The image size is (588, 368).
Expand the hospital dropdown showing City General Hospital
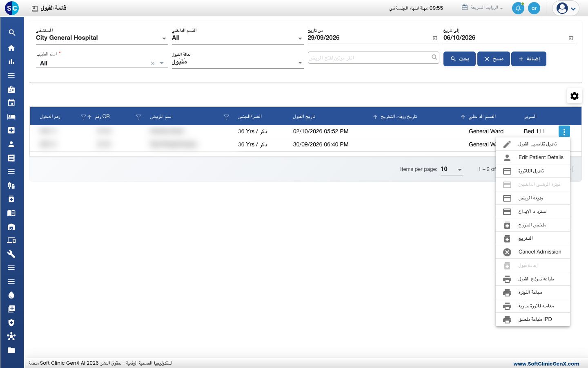click(x=164, y=38)
